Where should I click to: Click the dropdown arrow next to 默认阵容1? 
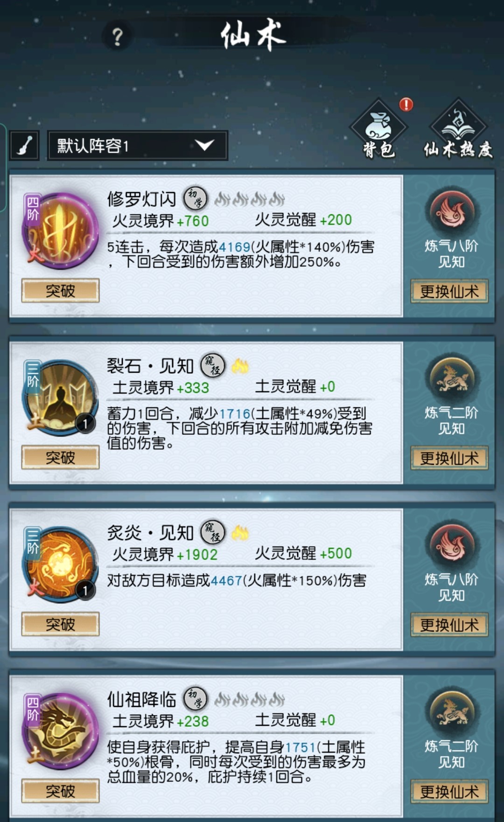[205, 145]
